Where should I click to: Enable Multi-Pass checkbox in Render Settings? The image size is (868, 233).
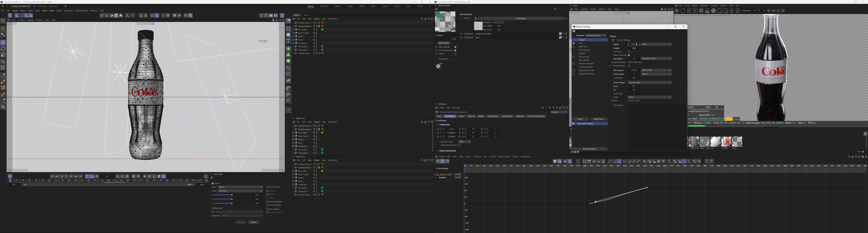574,47
